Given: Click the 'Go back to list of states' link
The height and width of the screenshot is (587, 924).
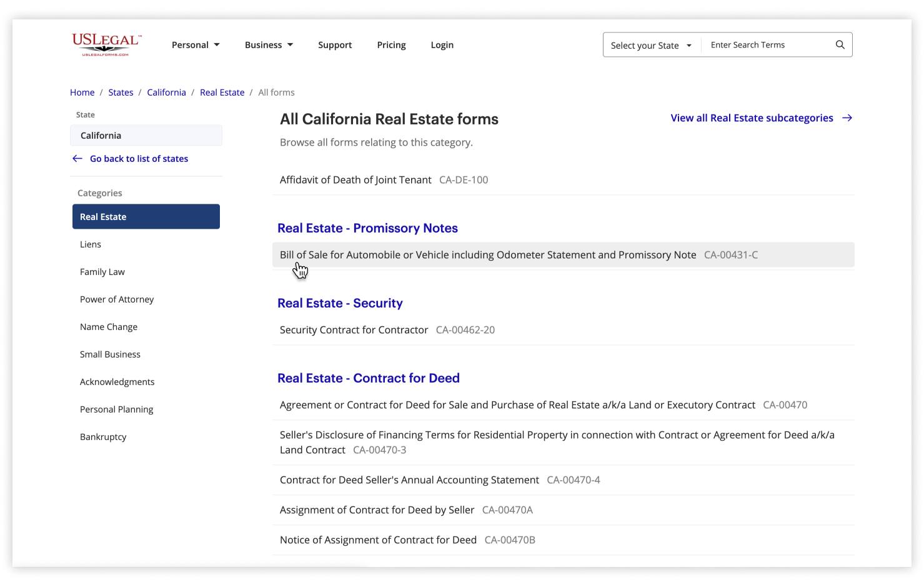Looking at the screenshot, I should coord(139,158).
